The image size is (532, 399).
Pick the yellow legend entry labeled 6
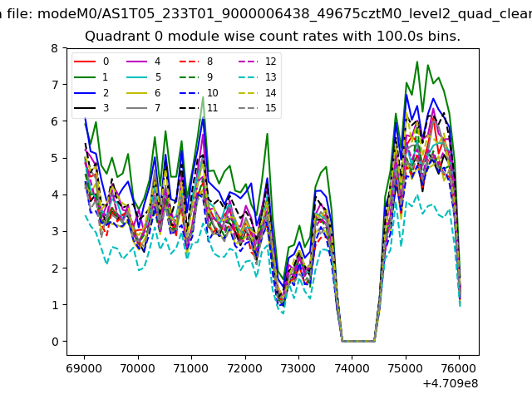pos(137,92)
